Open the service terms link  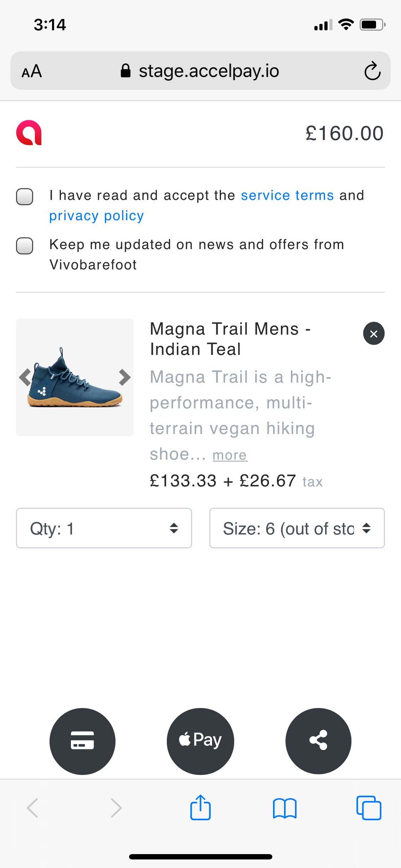(287, 195)
